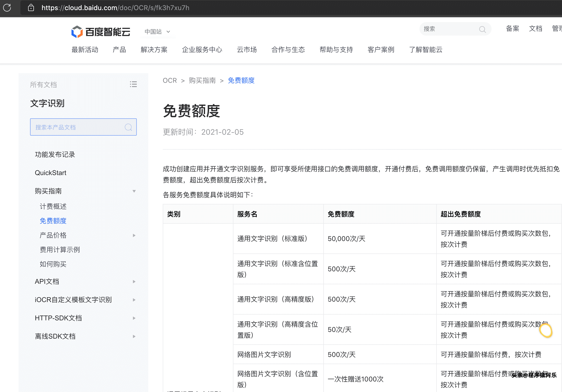
Task: Click the 所有文档 sidebar link
Action: pos(43,85)
